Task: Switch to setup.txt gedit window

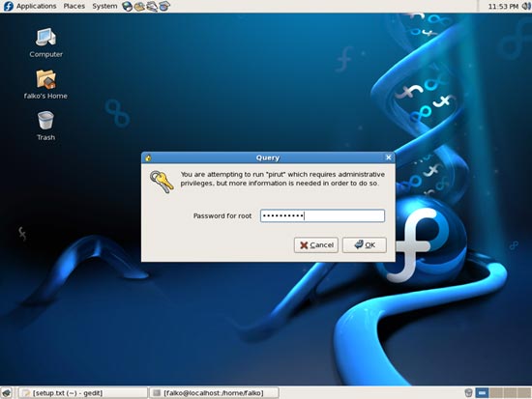Action: (x=83, y=393)
